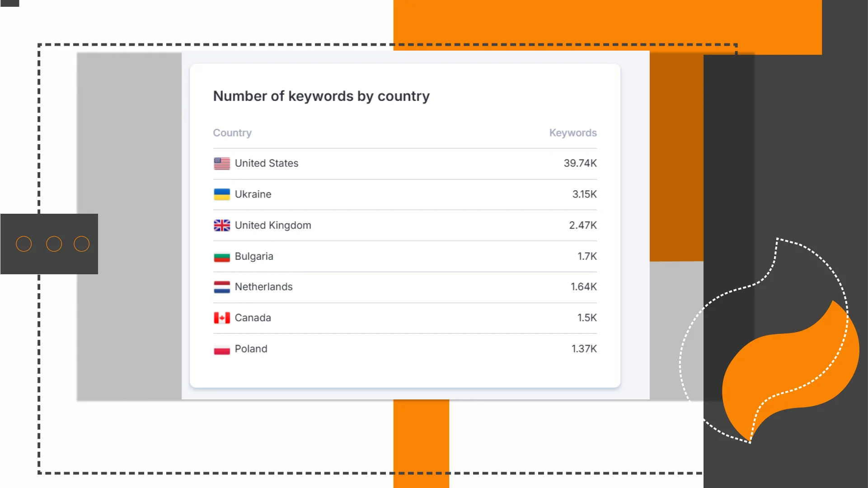
Task: Click the first orange circle outline
Action: tap(24, 244)
